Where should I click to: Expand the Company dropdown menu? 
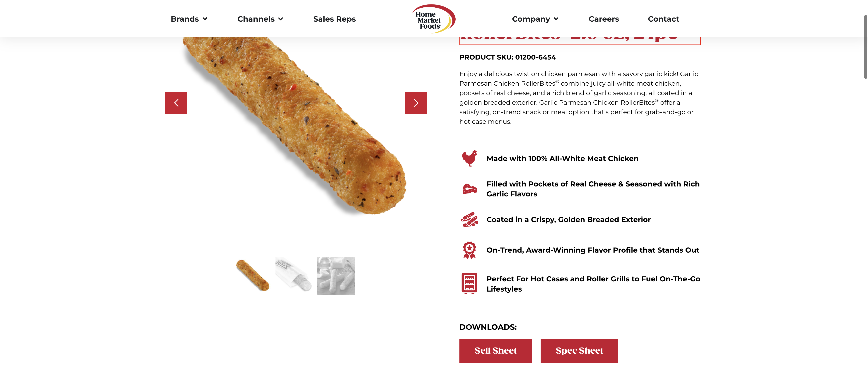pyautogui.click(x=535, y=19)
